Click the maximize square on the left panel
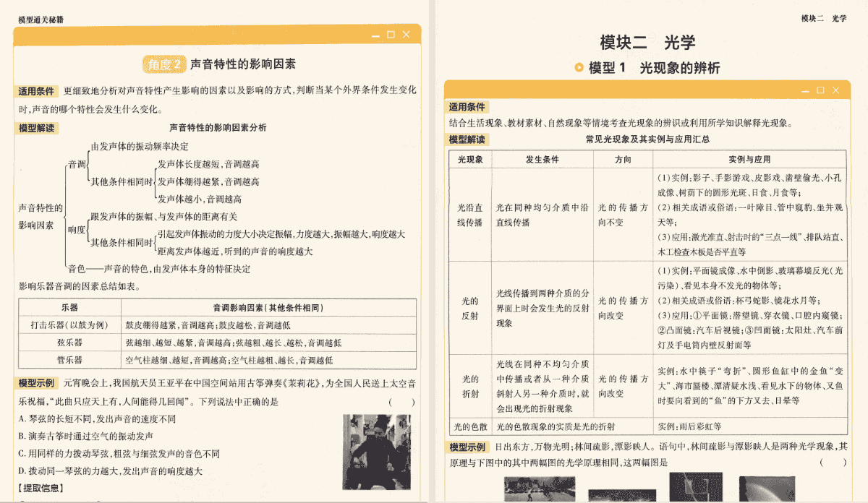Screen dimensions: 868x503 pyautogui.click(x=391, y=35)
